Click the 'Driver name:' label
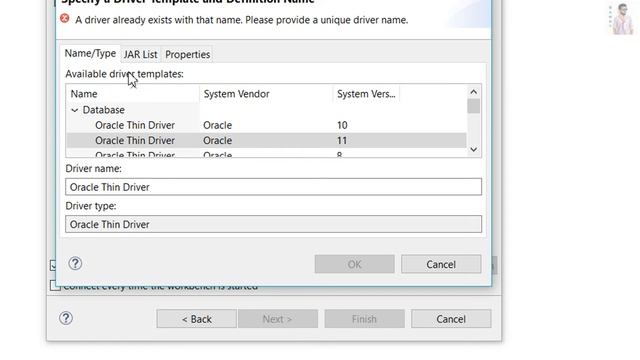 (x=93, y=169)
